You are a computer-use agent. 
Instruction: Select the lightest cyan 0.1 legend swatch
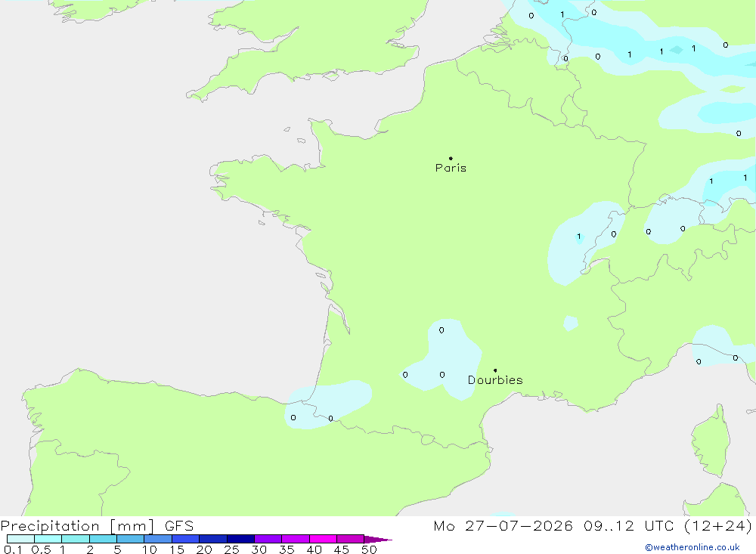click(x=20, y=539)
